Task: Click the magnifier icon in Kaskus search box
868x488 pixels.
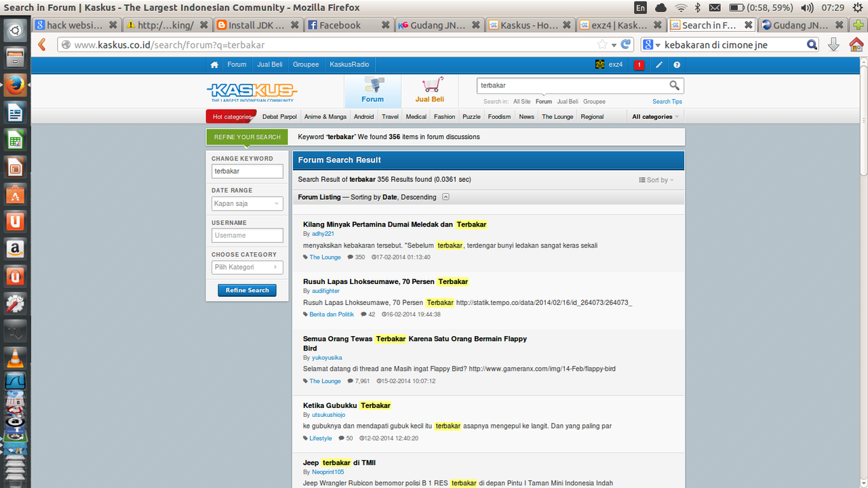Action: [674, 85]
